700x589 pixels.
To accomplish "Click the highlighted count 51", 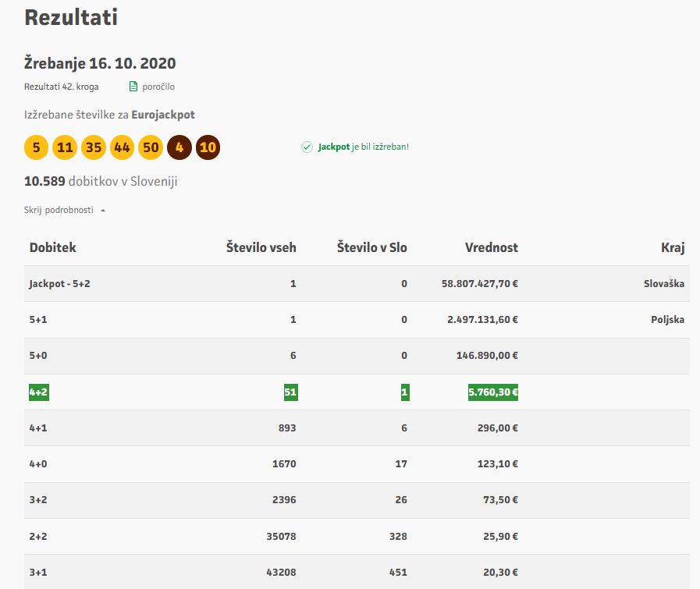I will pos(290,392).
